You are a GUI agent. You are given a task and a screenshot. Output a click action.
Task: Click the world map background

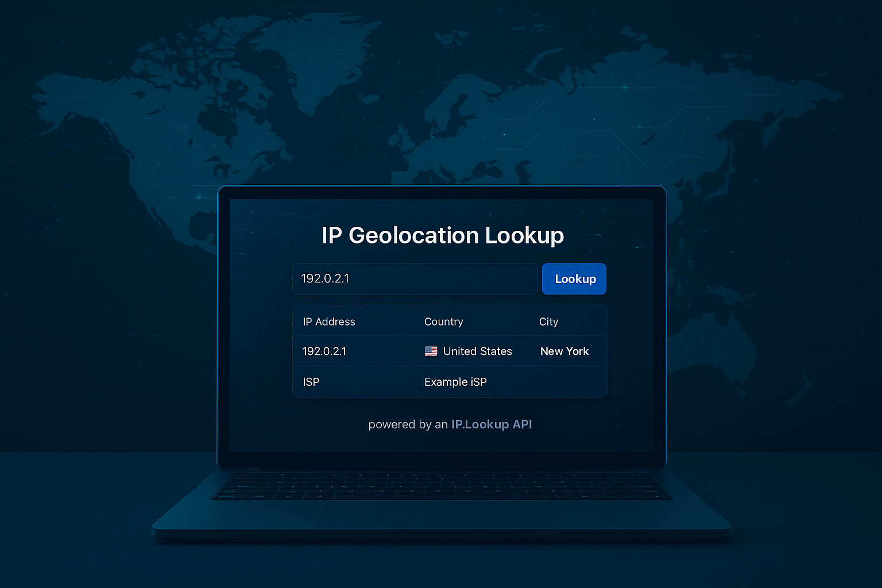(115, 115)
